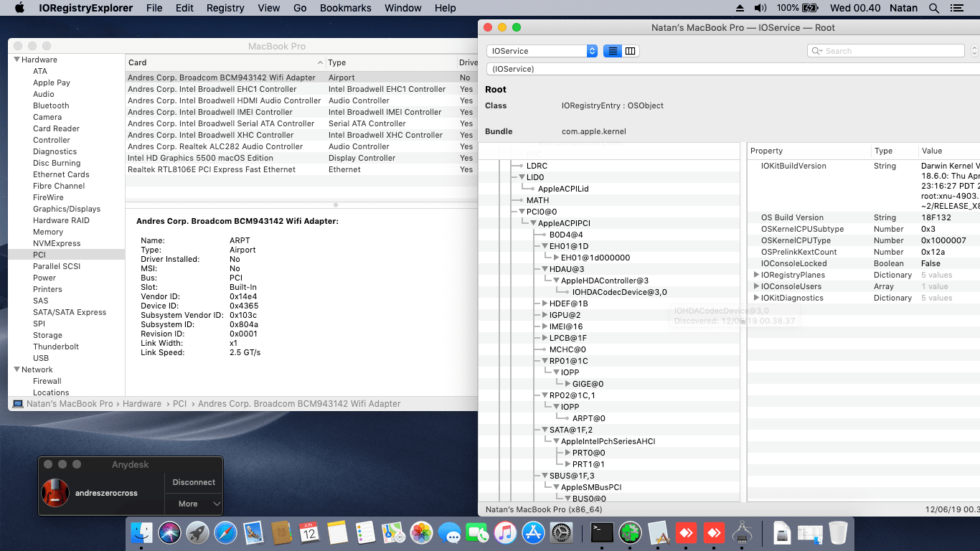Open App Store icon in Dock
Image resolution: width=980 pixels, height=551 pixels.
pyautogui.click(x=533, y=532)
